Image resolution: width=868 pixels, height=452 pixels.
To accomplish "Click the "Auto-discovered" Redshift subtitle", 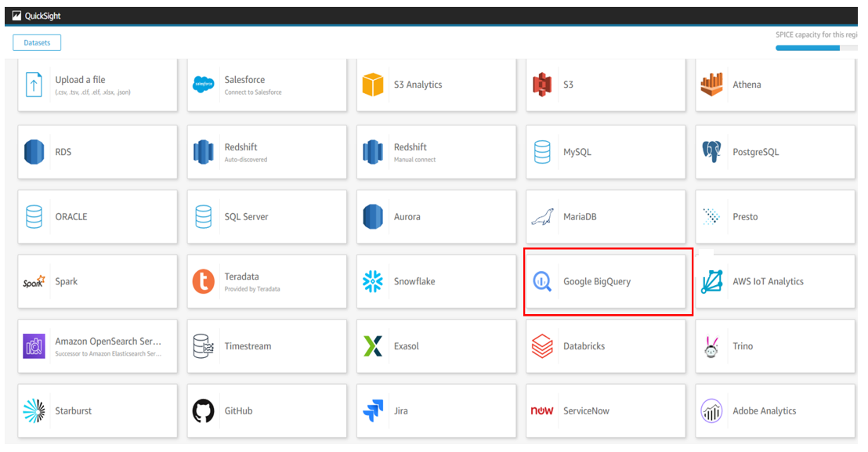I will point(246,159).
